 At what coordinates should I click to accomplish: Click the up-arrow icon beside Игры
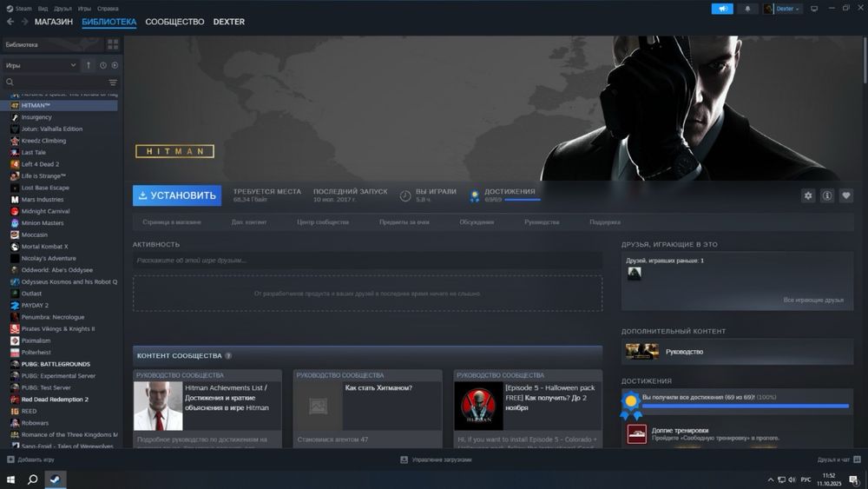(89, 65)
